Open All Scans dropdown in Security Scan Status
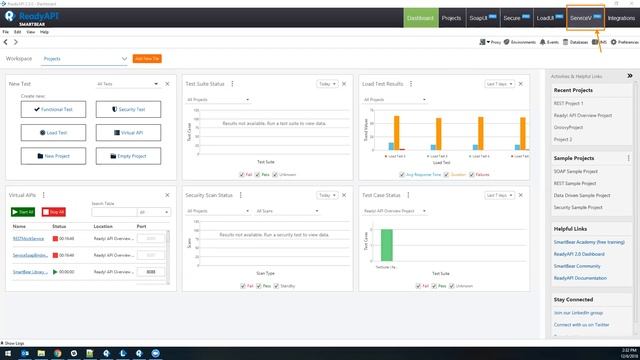 tap(287, 211)
